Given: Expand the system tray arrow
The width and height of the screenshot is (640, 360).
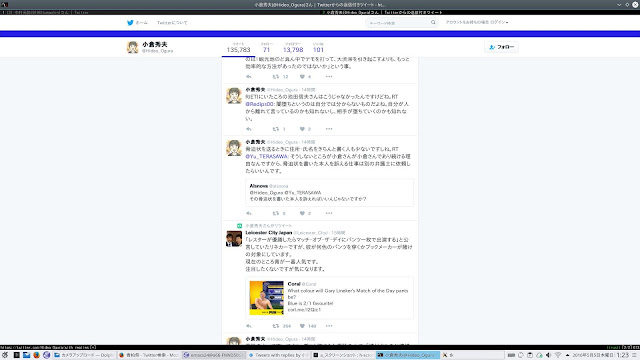Looking at the screenshot, I should point(567,355).
